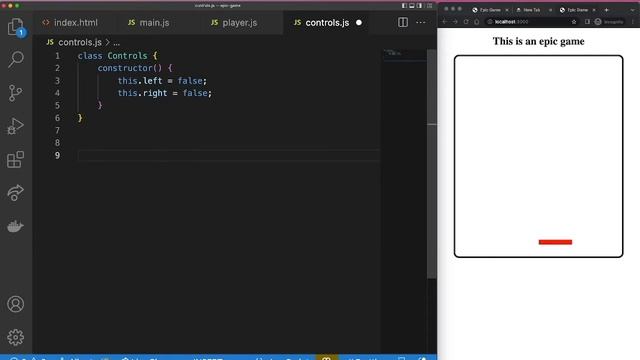Click the editor vertical scrollbar

431,163
